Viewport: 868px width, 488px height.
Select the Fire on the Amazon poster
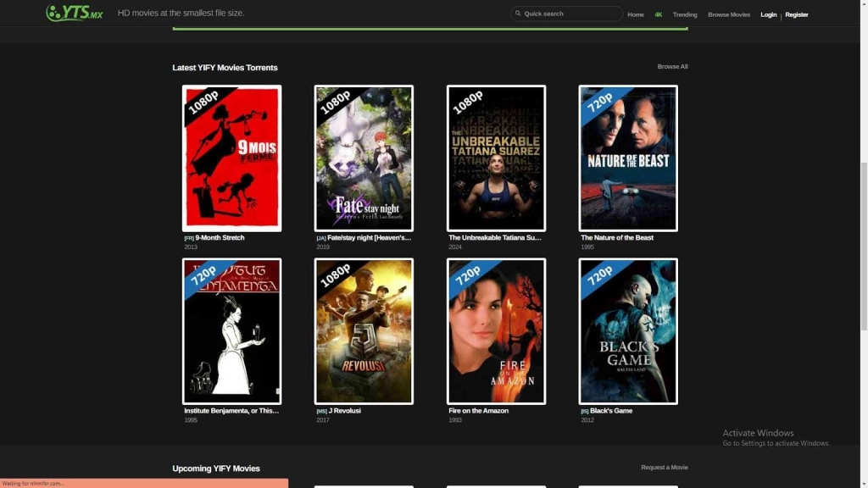pyautogui.click(x=496, y=331)
